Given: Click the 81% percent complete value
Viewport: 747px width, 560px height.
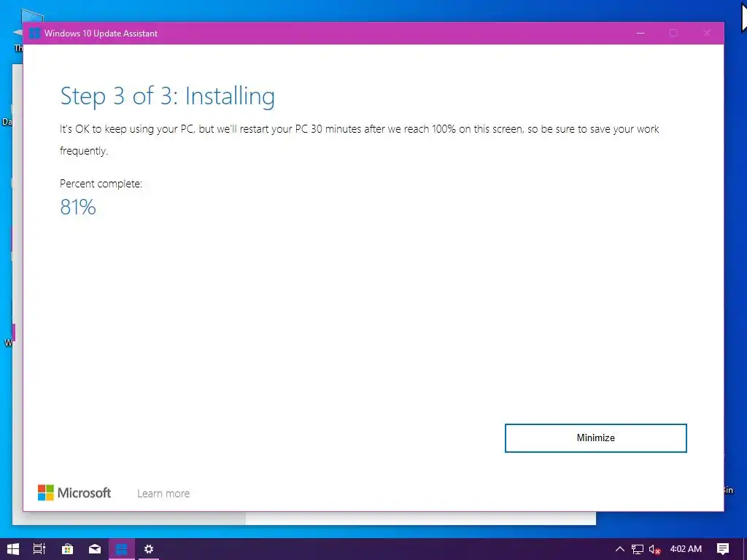Looking at the screenshot, I should coord(78,207).
